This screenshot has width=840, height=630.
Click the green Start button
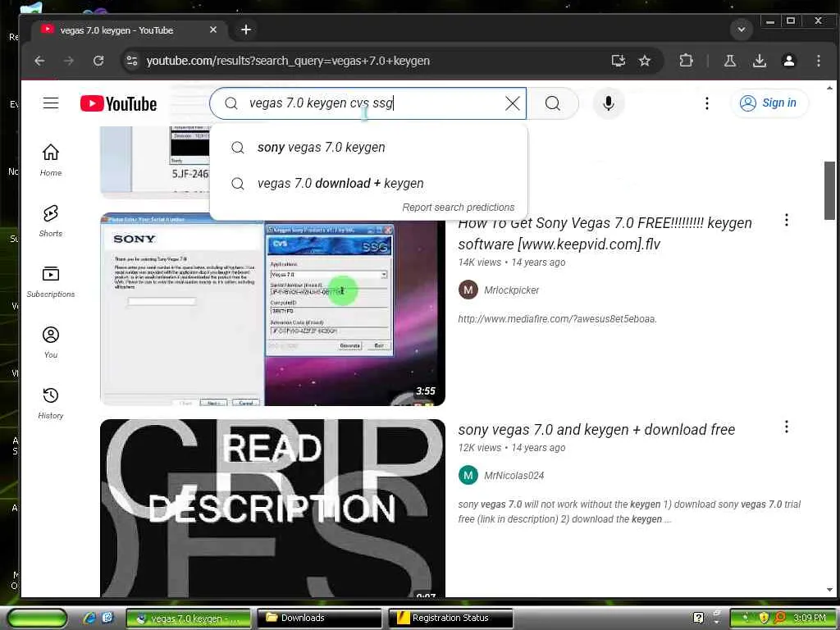coord(37,618)
